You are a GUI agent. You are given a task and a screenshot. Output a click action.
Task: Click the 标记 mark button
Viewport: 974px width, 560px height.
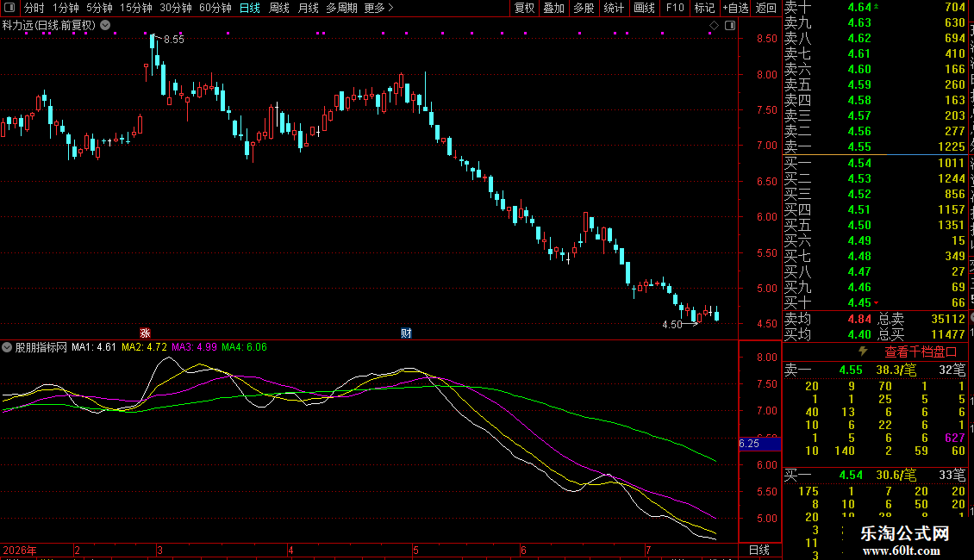pos(704,8)
